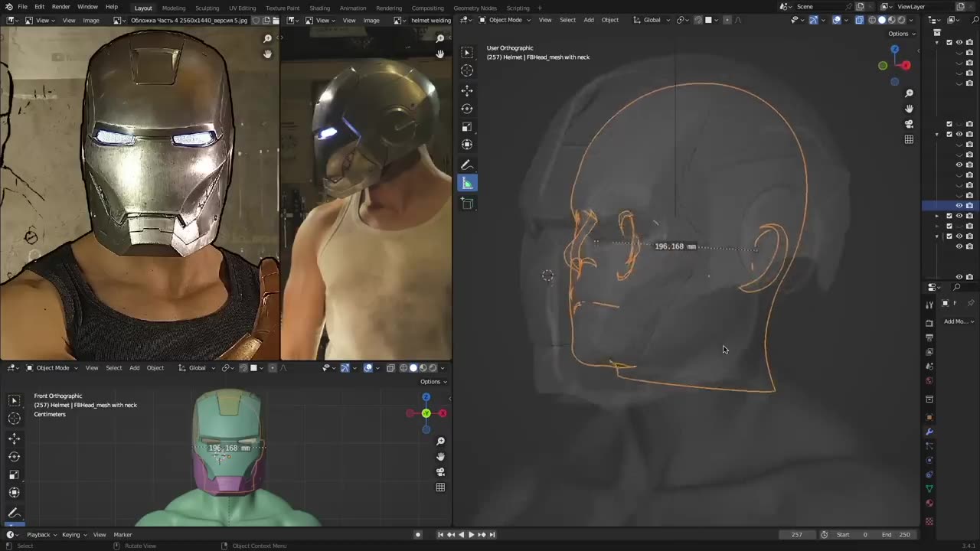The width and height of the screenshot is (980, 551).
Task: Open Material properties tab icon
Action: [929, 503]
